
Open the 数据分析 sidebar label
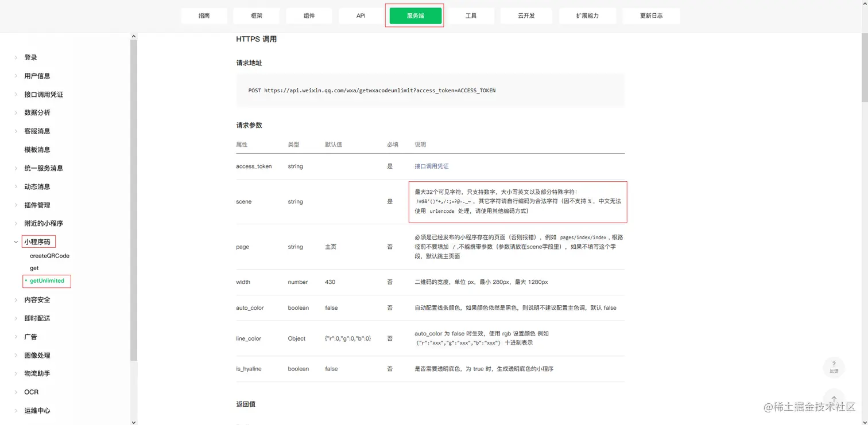(37, 113)
